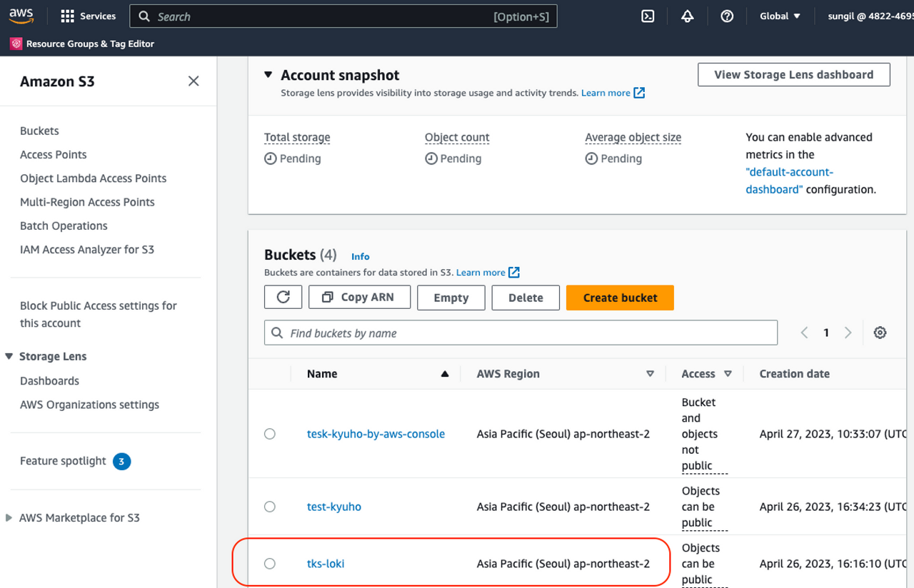Open the sungil account menu
914x588 pixels.
870,16
